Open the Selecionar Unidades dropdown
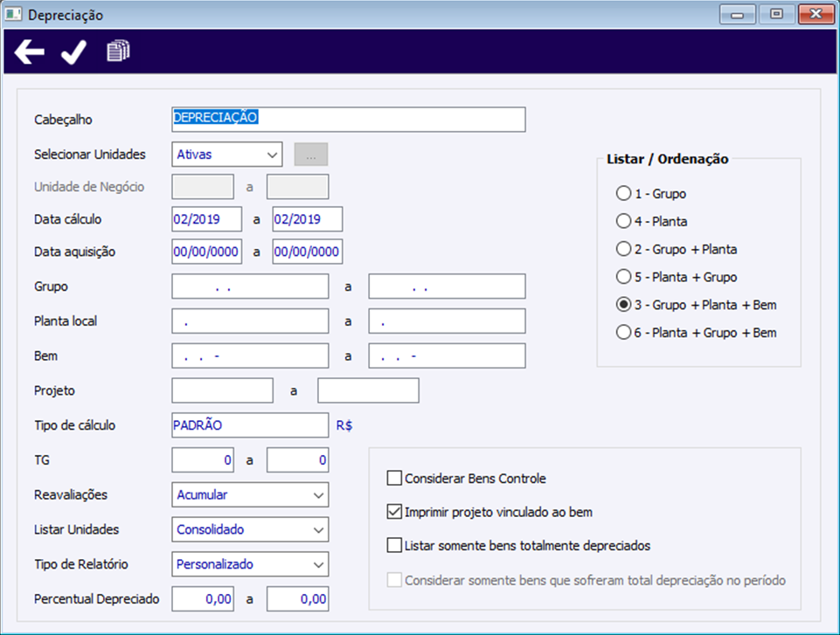Screen dimensions: 840x635 click(x=227, y=155)
